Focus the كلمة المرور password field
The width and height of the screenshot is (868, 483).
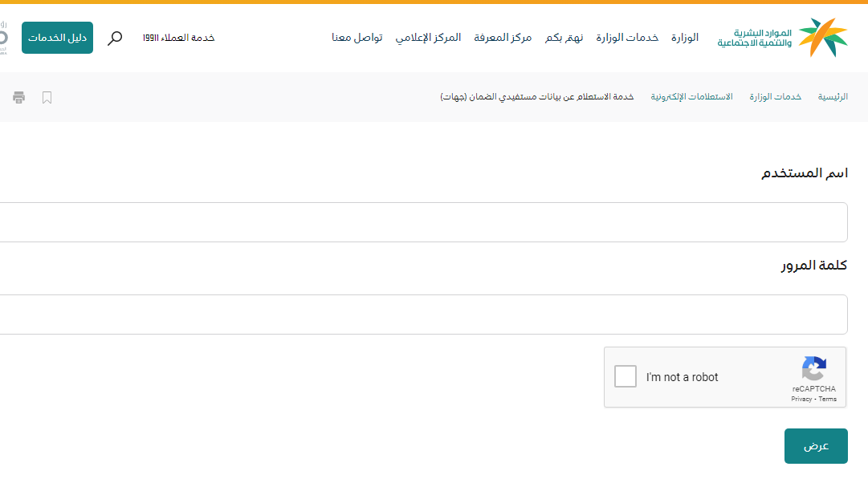pos(424,315)
